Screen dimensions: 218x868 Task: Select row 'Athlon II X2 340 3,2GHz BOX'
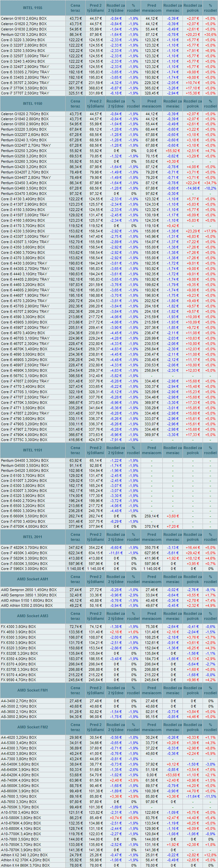click(x=109, y=855)
